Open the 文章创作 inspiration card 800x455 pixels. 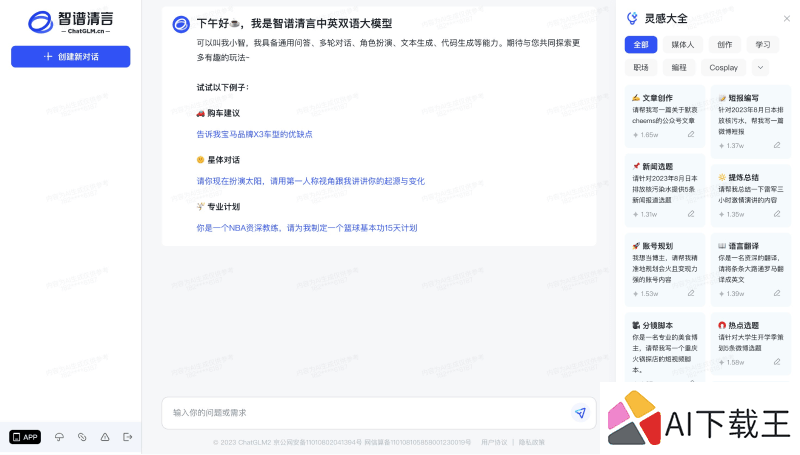(x=665, y=116)
